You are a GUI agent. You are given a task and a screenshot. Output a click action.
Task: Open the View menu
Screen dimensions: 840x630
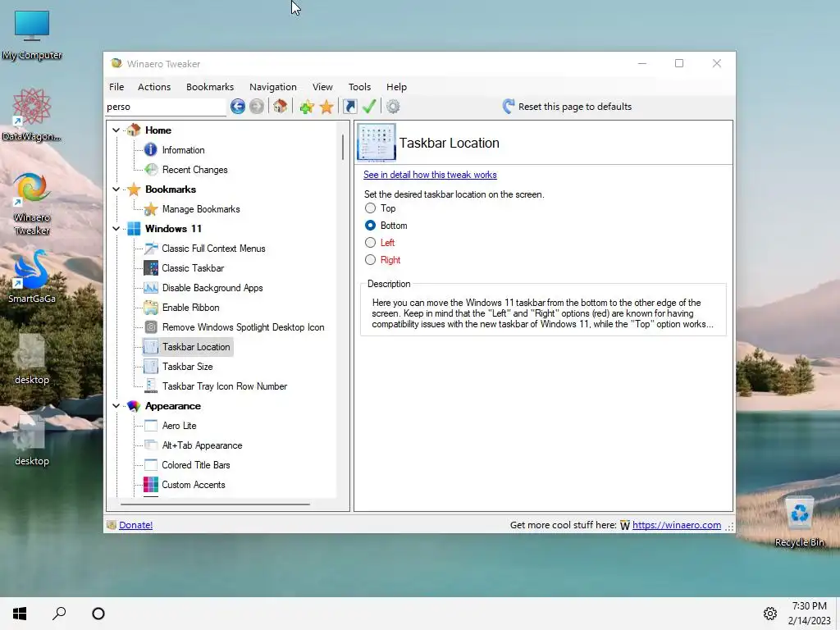click(x=322, y=87)
